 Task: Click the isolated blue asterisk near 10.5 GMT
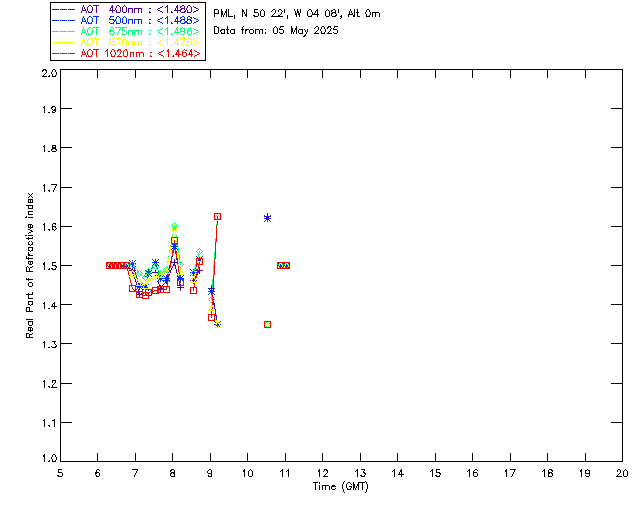click(267, 218)
